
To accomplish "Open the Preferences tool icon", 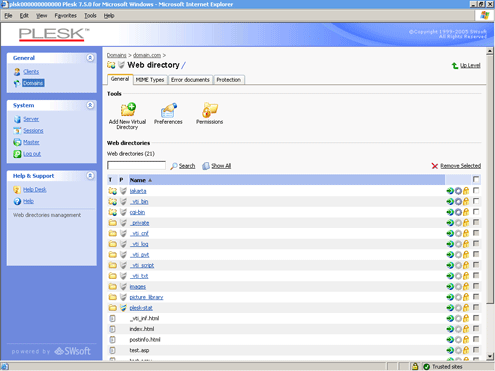I will point(169,110).
